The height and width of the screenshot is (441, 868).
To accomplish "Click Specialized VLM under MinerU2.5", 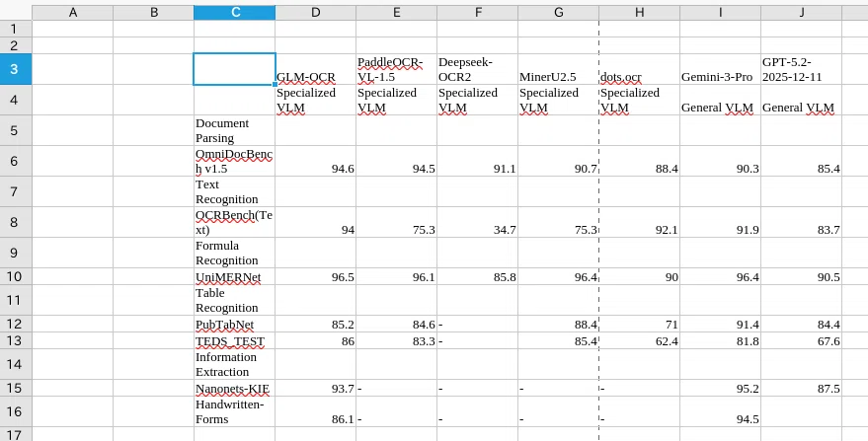I will 559,101.
